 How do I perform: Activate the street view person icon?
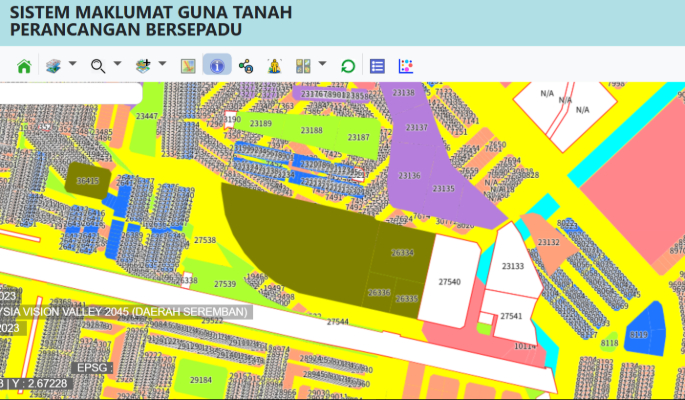pyautogui.click(x=275, y=66)
